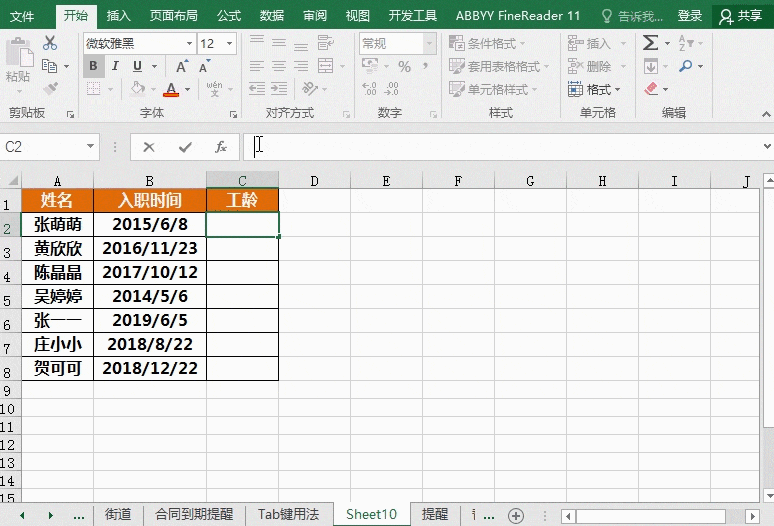
Task: Apply the percent style icon
Action: 404,66
